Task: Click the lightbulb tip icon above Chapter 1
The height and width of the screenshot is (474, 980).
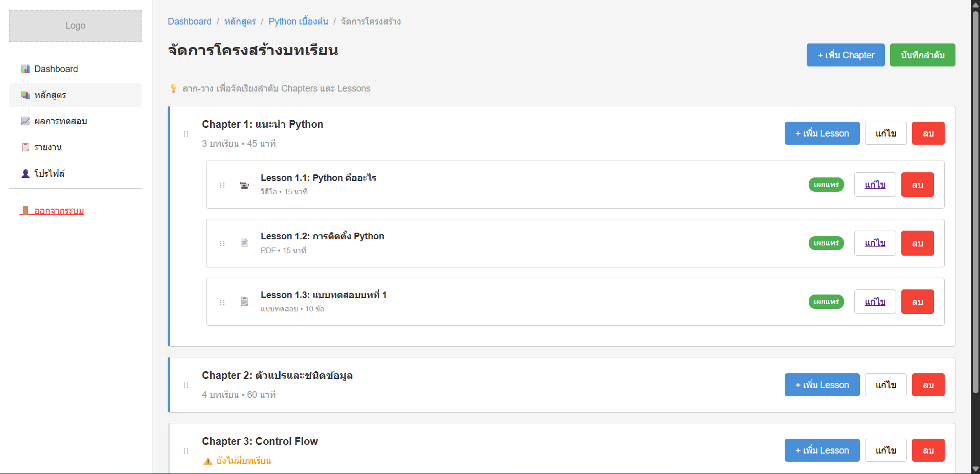Action: click(x=174, y=88)
